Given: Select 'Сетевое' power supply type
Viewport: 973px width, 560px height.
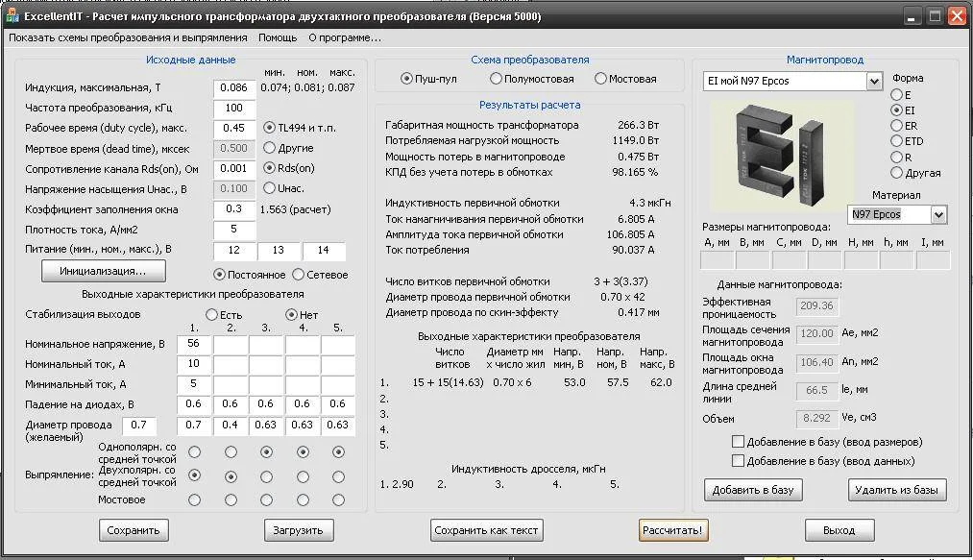Looking at the screenshot, I should 298,275.
